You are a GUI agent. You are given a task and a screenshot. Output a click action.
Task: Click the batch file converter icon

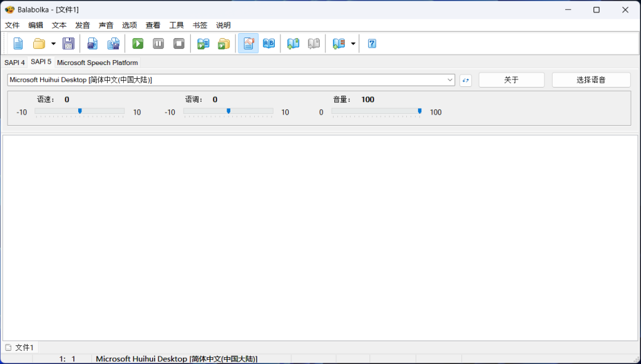[x=223, y=43]
